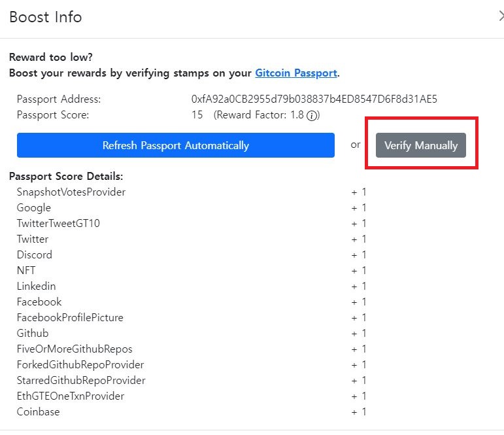Click the Google score entry
The width and height of the screenshot is (504, 435).
click(34, 207)
